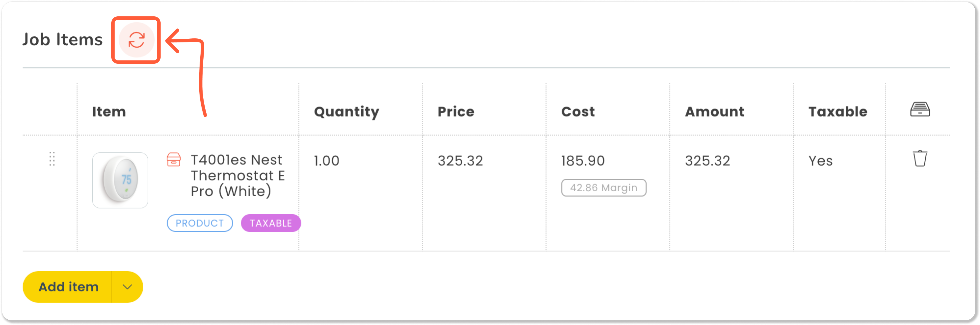Click the Item column header

pos(109,112)
